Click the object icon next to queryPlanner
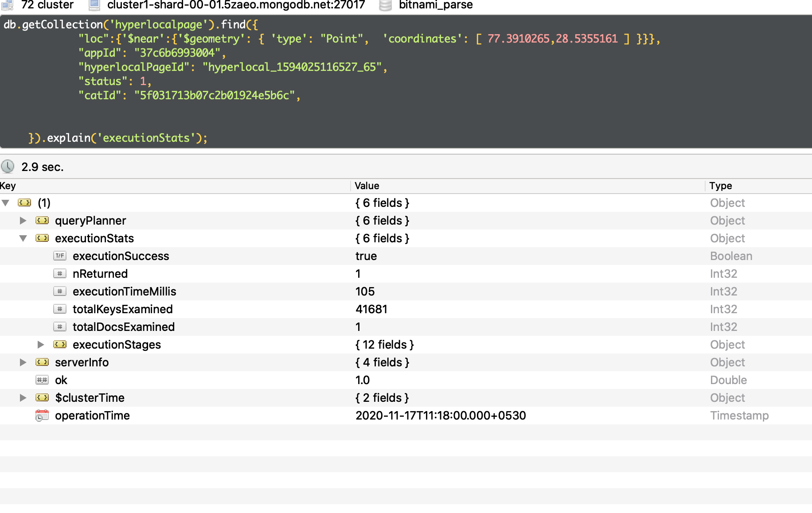 click(42, 220)
